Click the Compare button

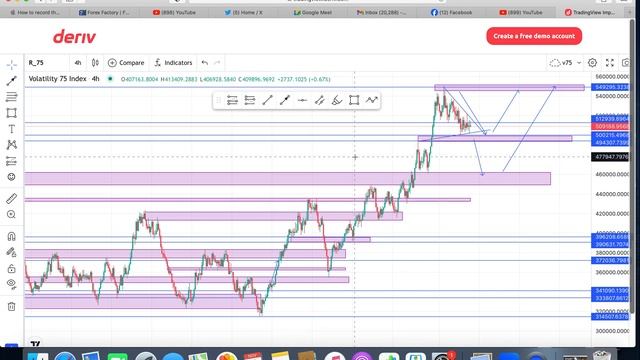click(126, 63)
